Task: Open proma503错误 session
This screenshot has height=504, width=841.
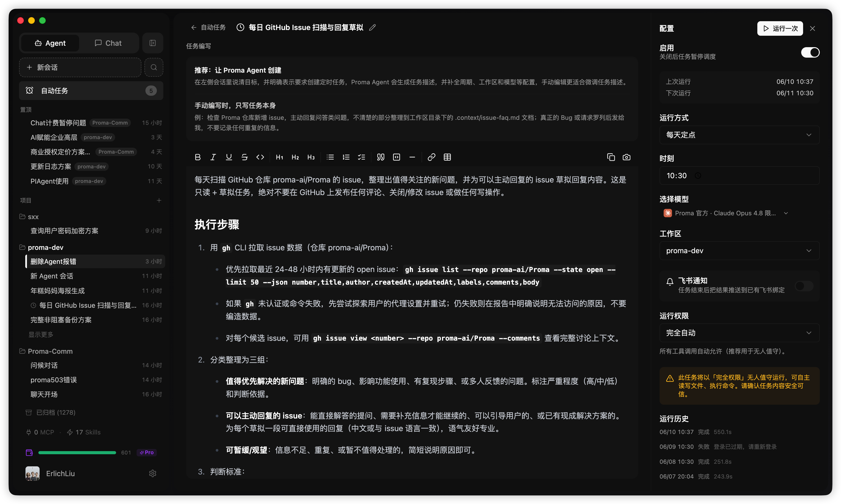Action: tap(95, 380)
